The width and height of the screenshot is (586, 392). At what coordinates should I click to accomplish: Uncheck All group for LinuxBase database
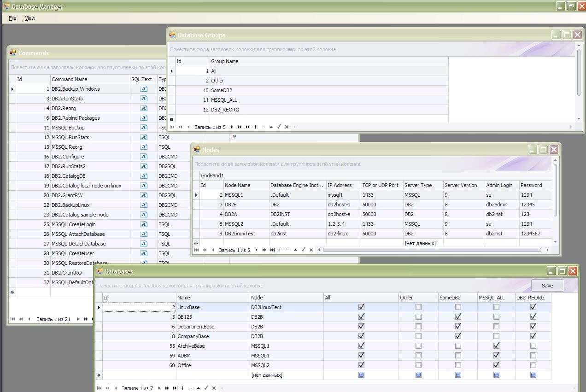coord(361,307)
